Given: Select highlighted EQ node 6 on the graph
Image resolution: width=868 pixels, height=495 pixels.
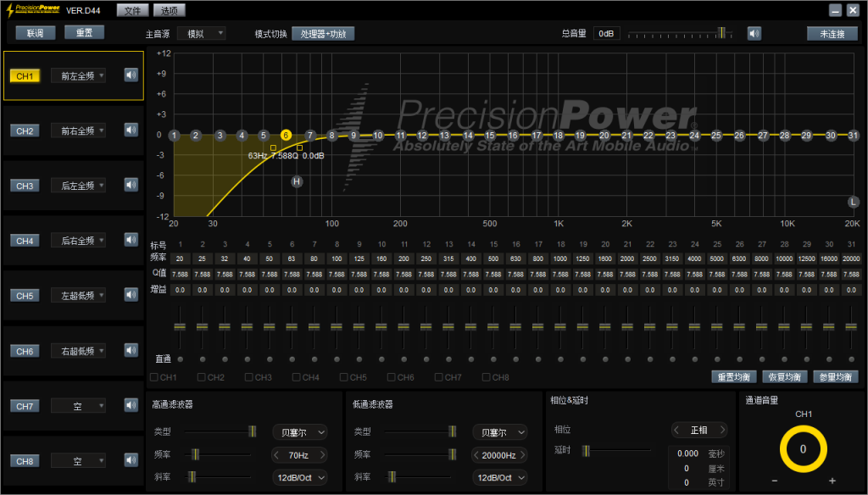Looking at the screenshot, I should (286, 135).
